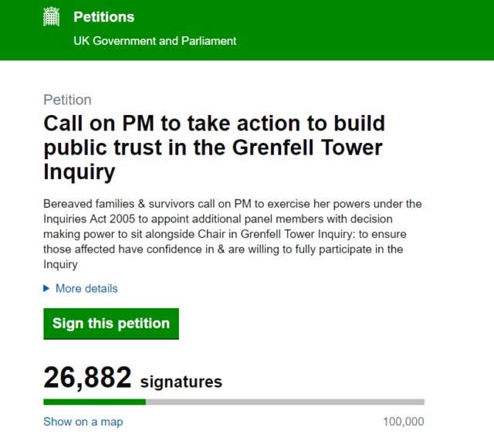
Task: Click the 26,882 signature count
Action: pyautogui.click(x=87, y=378)
